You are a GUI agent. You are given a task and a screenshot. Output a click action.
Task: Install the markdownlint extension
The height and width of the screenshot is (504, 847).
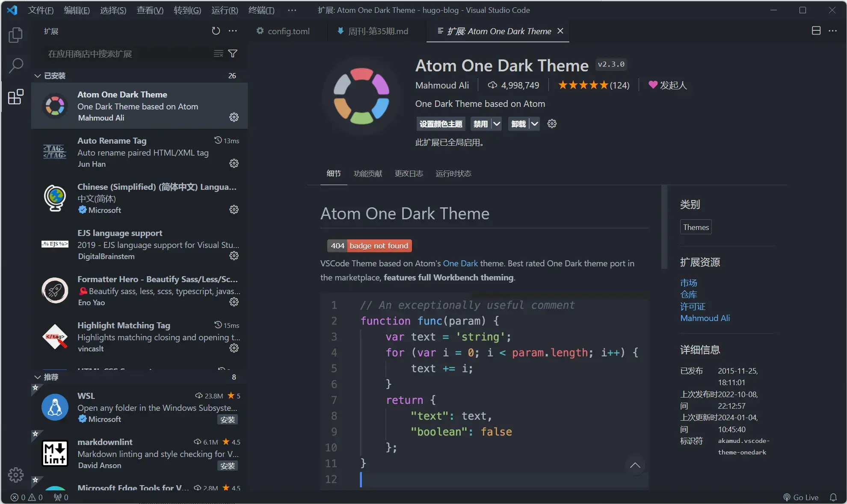click(x=228, y=466)
